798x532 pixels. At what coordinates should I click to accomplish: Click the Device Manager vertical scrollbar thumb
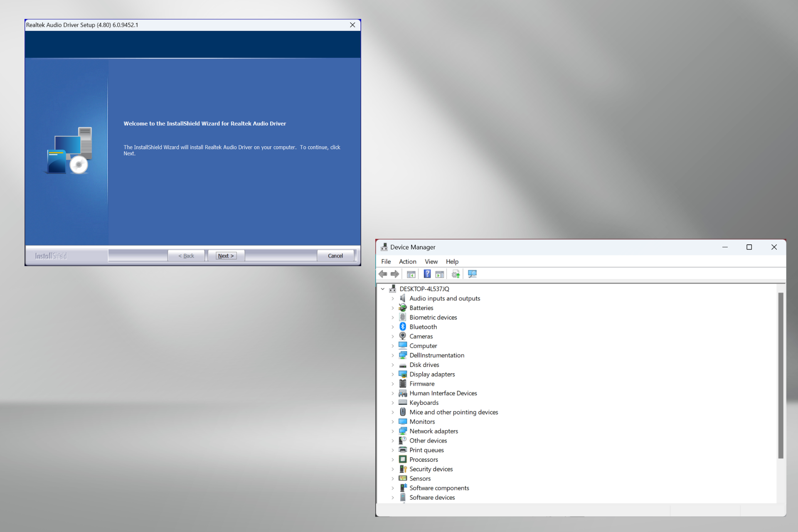781,375
